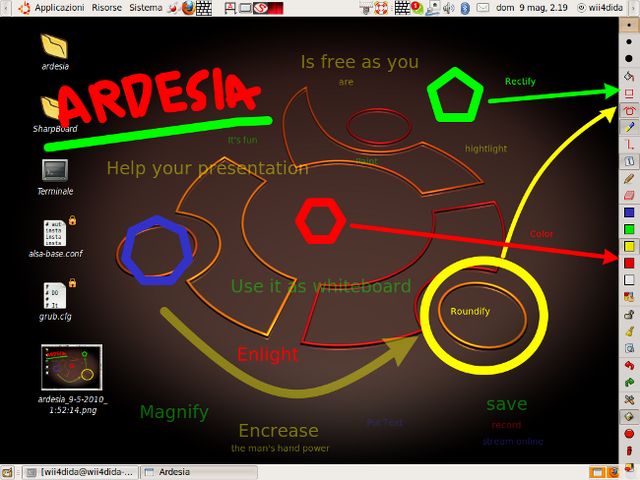Image resolution: width=640 pixels, height=480 pixels.
Task: Click the red undo arrow
Action: click(x=629, y=365)
